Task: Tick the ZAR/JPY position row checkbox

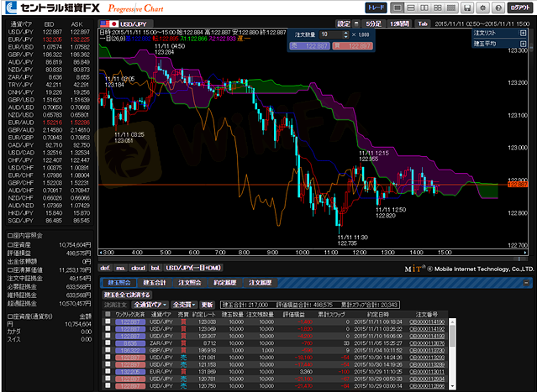Action: 107,342
